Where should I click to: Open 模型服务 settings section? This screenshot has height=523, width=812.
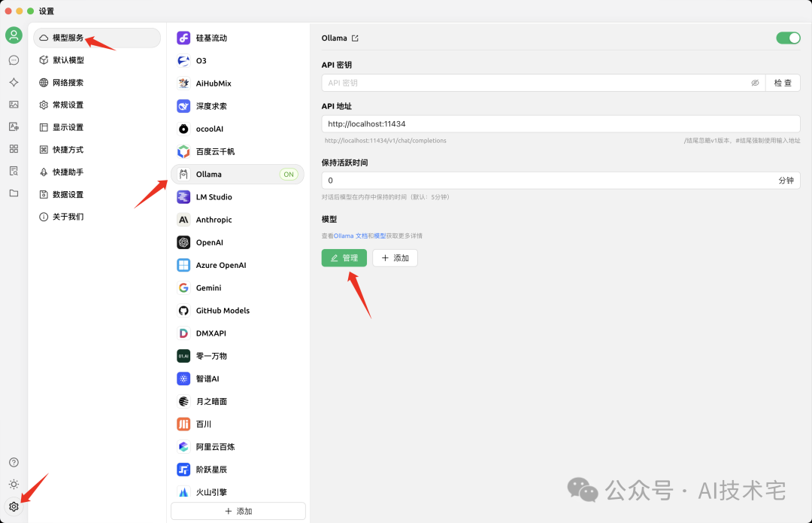[x=97, y=38]
